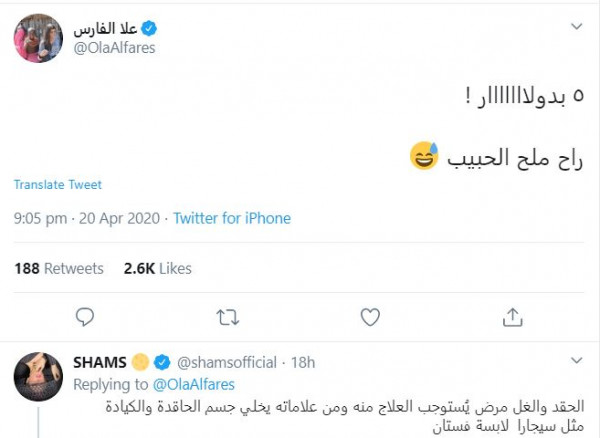This screenshot has height=438, width=600.
Task: Open the share tweet icon
Action: 513,317
